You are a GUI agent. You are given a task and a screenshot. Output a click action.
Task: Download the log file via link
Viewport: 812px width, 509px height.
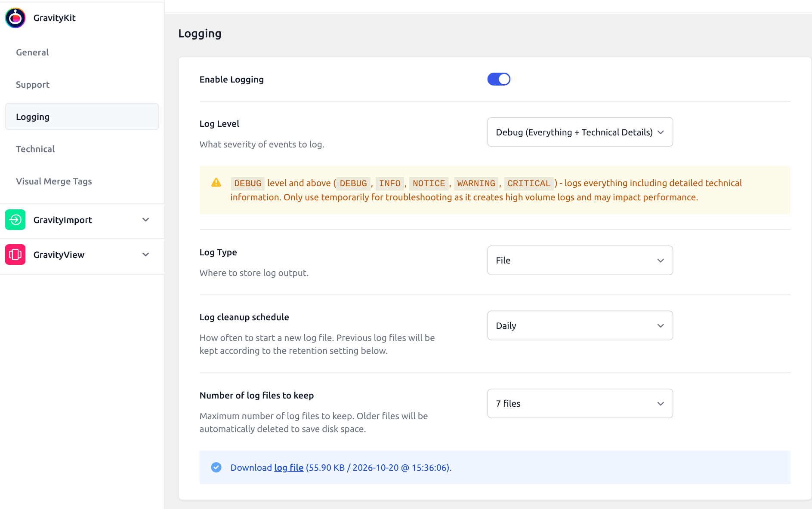(289, 467)
